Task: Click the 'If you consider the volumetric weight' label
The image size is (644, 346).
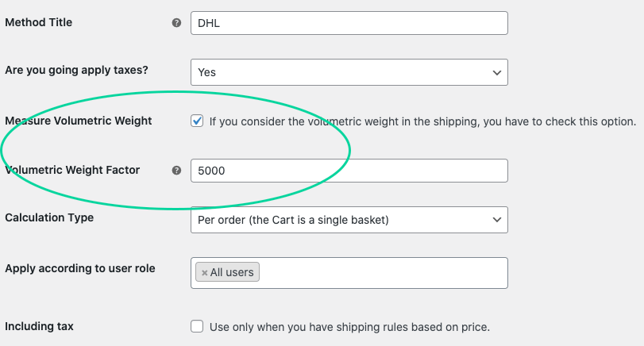Action: 422,121
